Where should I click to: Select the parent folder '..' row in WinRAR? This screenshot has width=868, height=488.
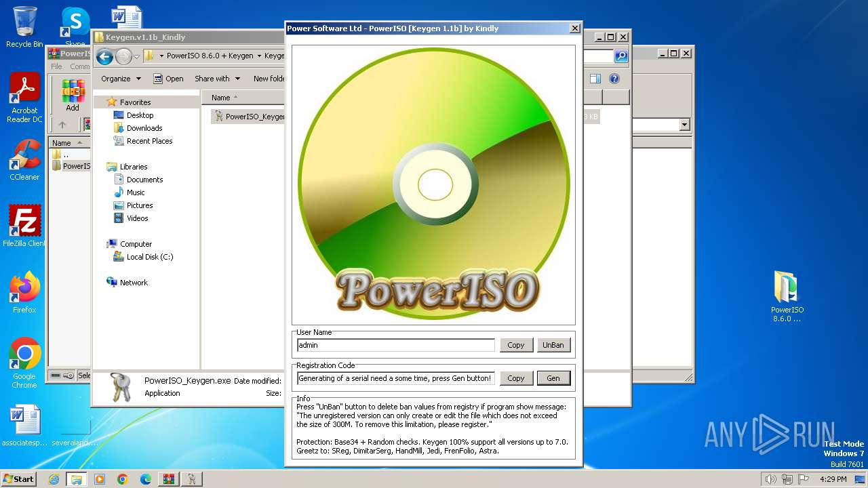click(69, 155)
